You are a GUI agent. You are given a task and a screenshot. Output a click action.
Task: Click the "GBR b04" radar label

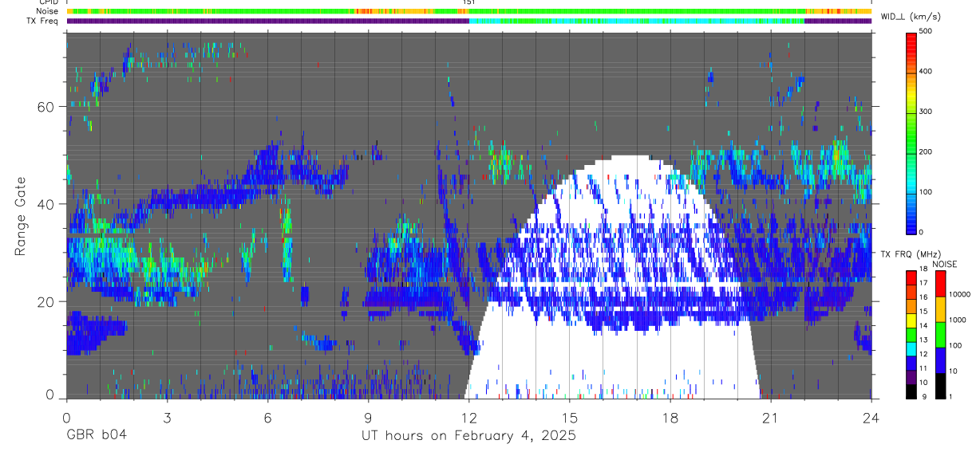coord(95,436)
